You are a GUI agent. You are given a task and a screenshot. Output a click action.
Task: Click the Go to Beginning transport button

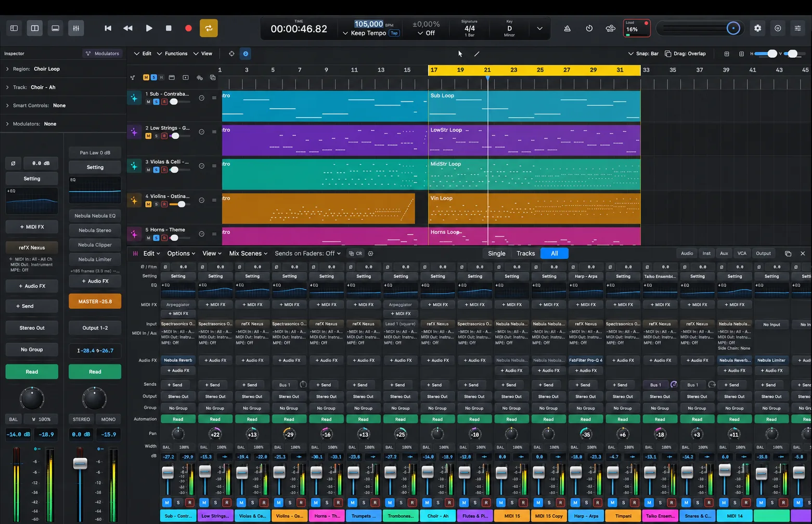pos(108,28)
